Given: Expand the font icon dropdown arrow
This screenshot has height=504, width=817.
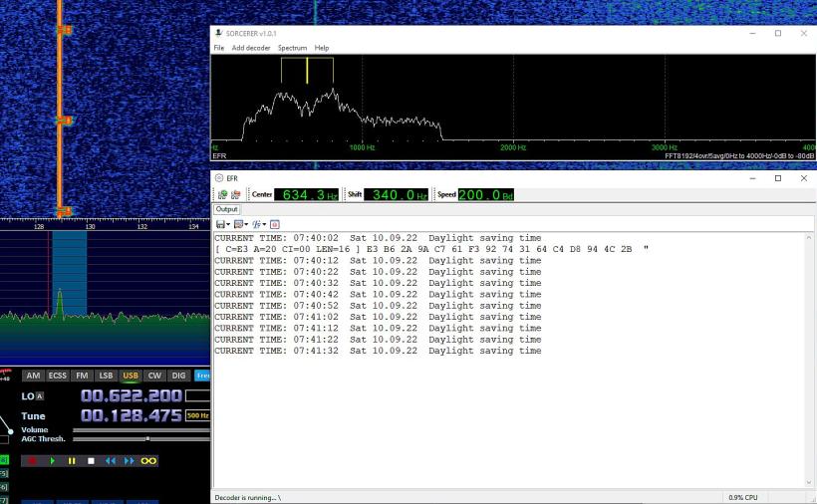Looking at the screenshot, I should [x=264, y=224].
